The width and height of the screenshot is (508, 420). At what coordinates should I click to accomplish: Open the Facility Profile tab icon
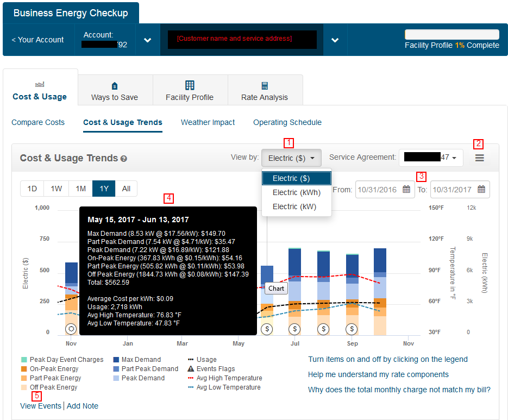(x=190, y=85)
